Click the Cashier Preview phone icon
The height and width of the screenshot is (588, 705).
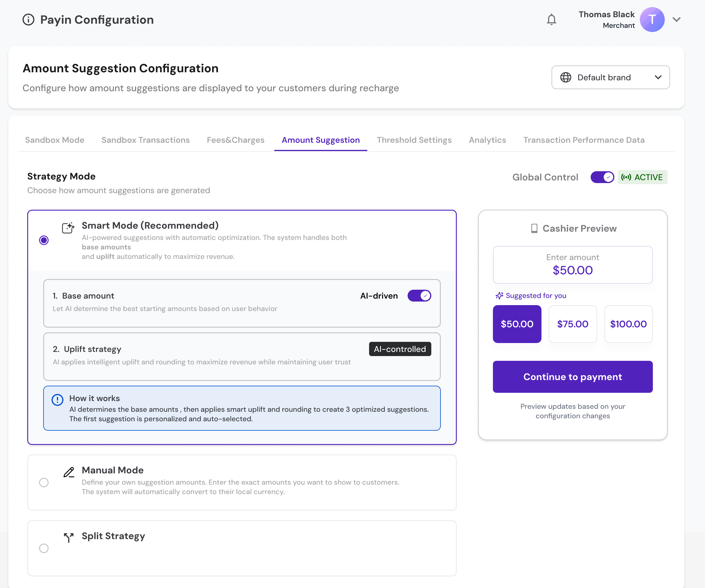(x=534, y=228)
